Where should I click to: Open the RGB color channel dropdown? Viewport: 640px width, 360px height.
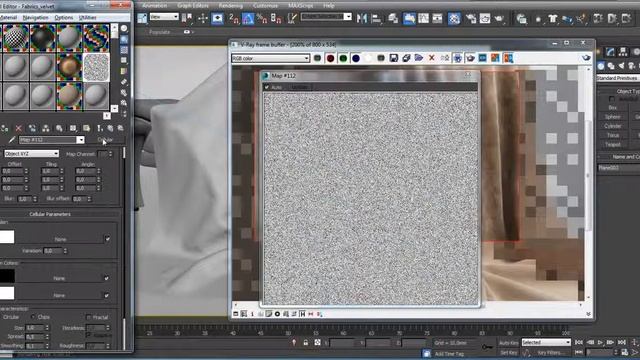(271, 58)
